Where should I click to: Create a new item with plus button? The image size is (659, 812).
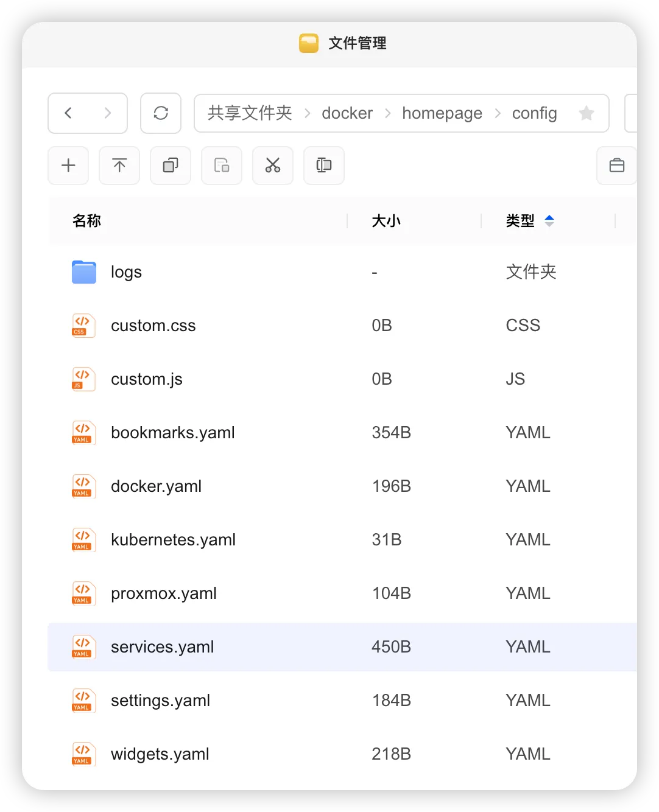coord(68,166)
